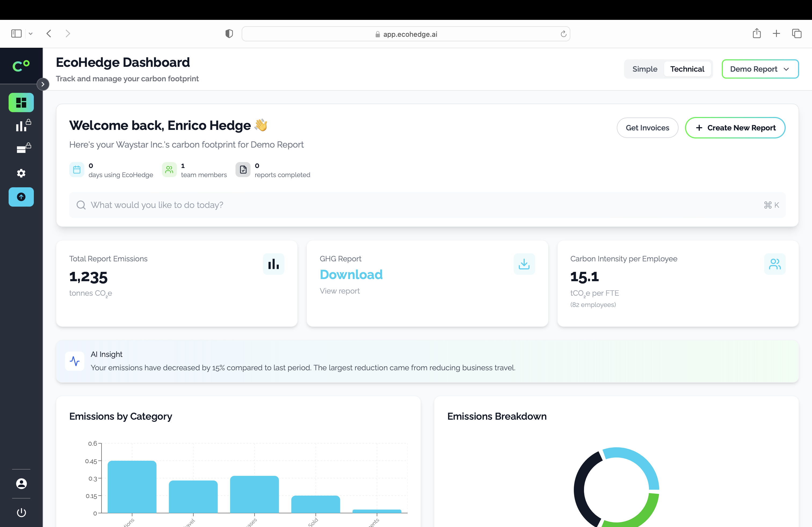812x527 pixels.
Task: Click the upload arrow icon in sidebar
Action: 21,197
